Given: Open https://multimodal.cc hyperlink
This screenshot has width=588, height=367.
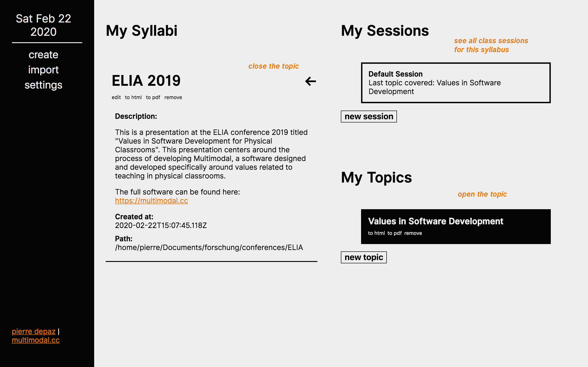Looking at the screenshot, I should pos(151,200).
